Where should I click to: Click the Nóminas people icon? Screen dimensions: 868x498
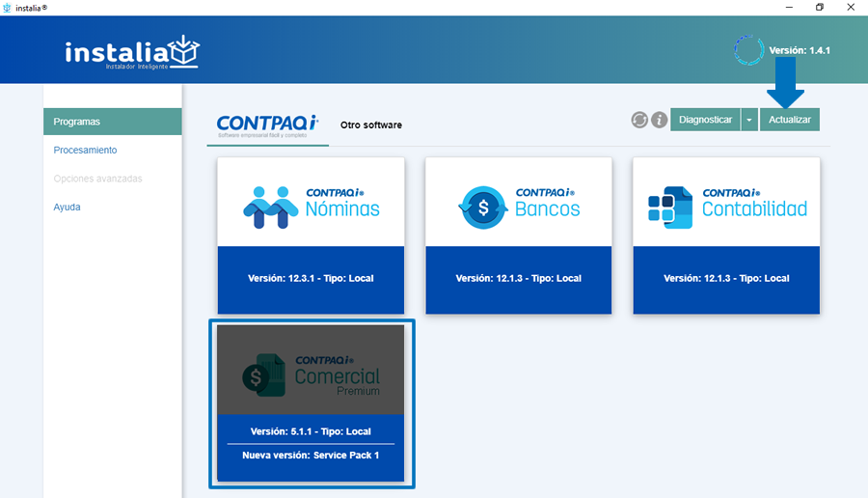click(x=271, y=207)
